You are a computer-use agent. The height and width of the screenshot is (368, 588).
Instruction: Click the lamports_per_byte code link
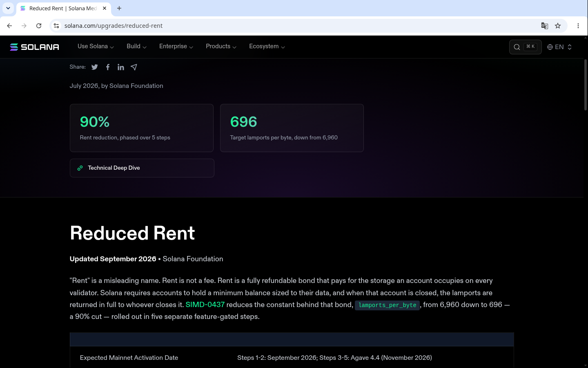[x=387, y=305]
